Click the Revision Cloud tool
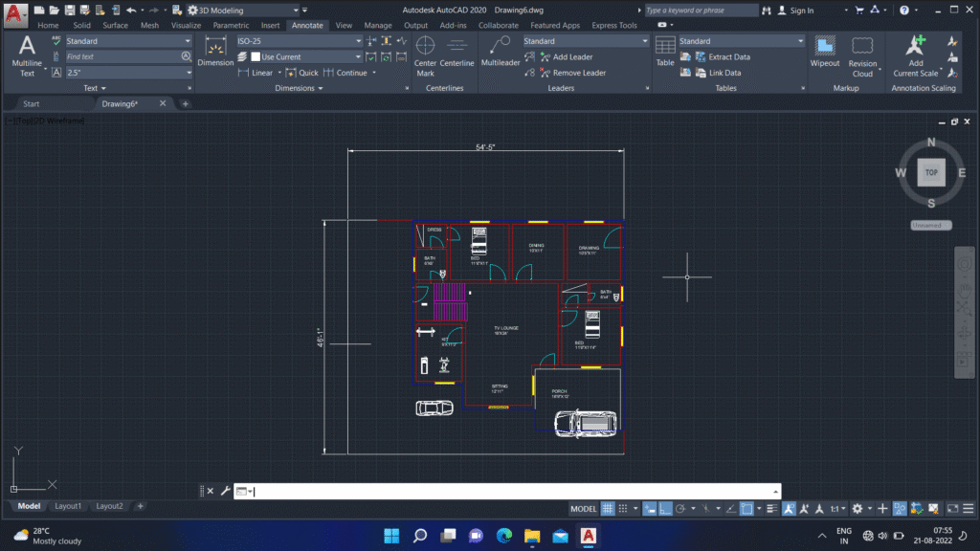The image size is (980, 551). [x=862, y=56]
